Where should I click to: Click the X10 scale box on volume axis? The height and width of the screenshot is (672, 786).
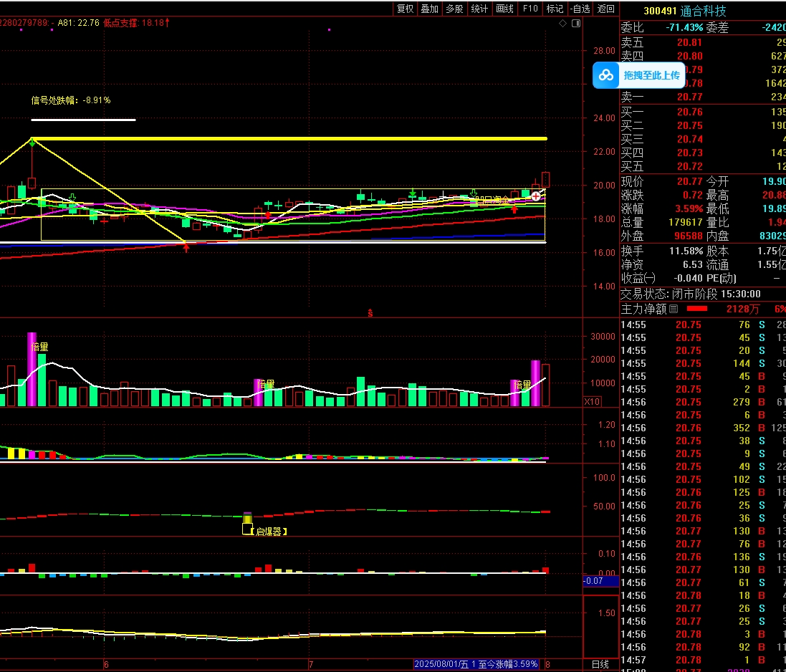(x=592, y=401)
